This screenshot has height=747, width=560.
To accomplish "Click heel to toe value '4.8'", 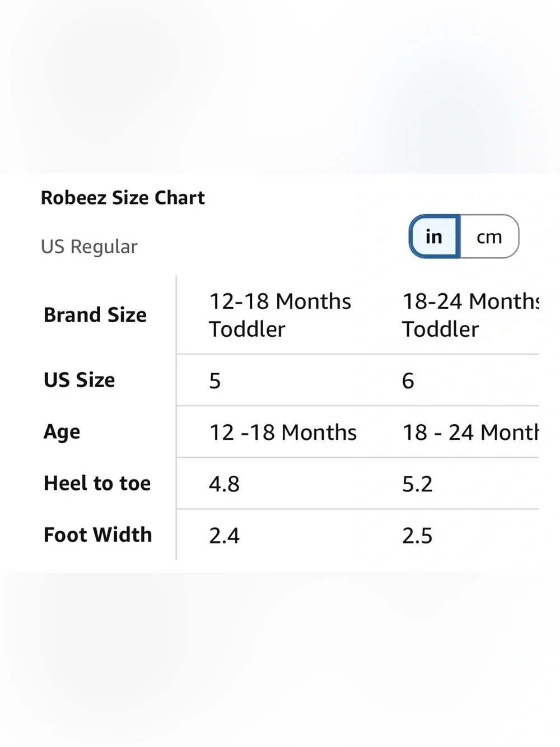I will (x=224, y=484).
